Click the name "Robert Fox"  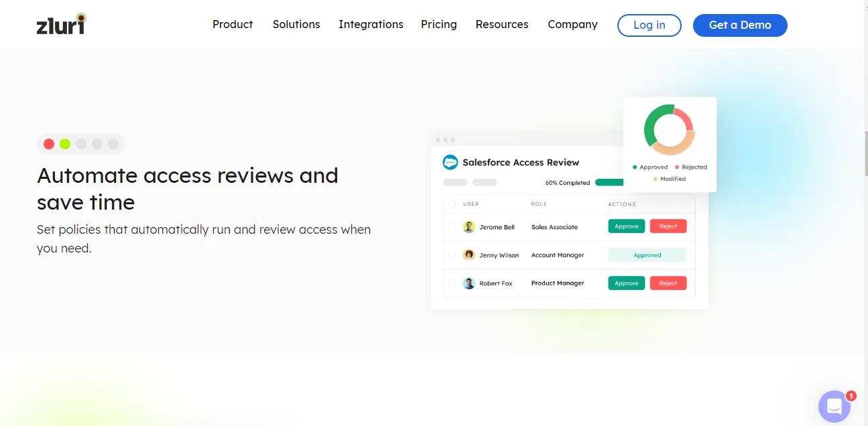coord(496,283)
